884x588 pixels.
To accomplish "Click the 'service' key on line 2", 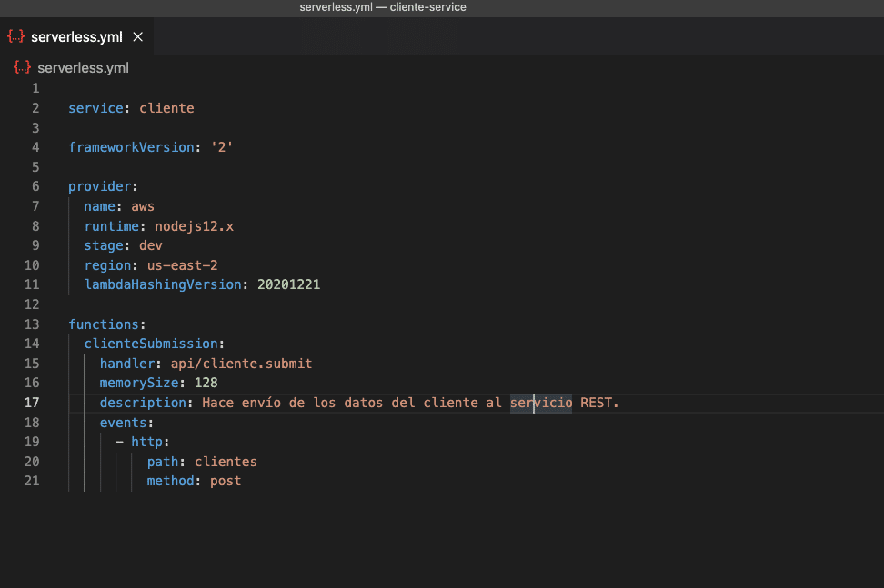I will click(x=95, y=108).
